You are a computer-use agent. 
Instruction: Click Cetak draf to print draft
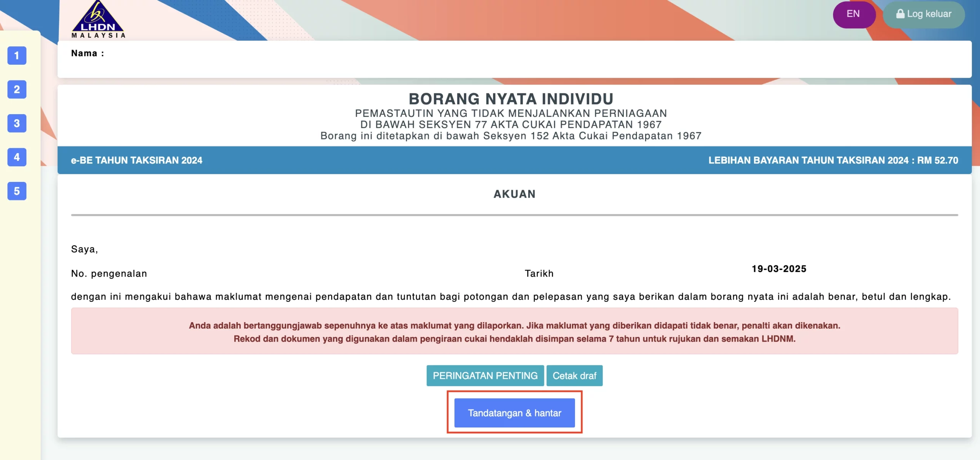[x=574, y=375]
